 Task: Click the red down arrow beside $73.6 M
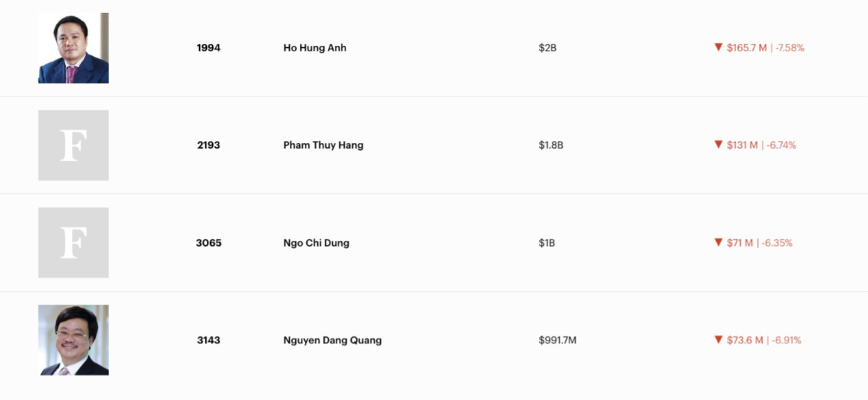coord(718,339)
